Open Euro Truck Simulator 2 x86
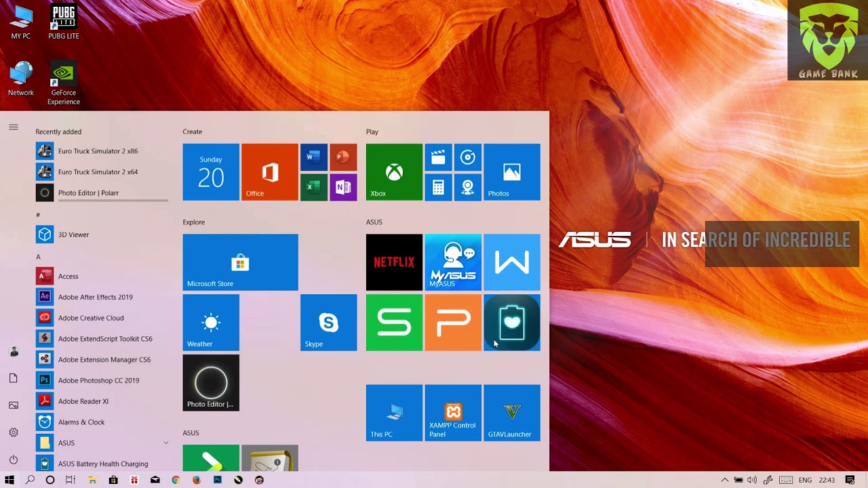The image size is (868, 488). point(102,151)
